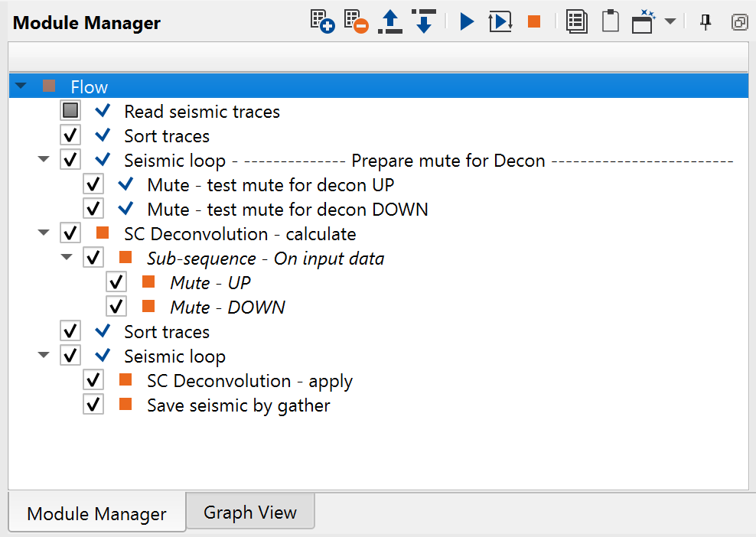Move selected module up with arrow icon
This screenshot has width=756, height=537.
390,21
